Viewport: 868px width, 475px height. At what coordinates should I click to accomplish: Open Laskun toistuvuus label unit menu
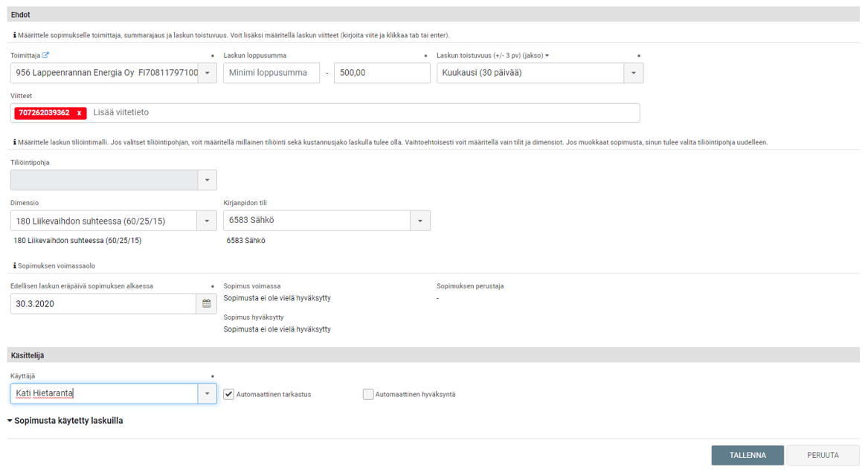(x=547, y=56)
